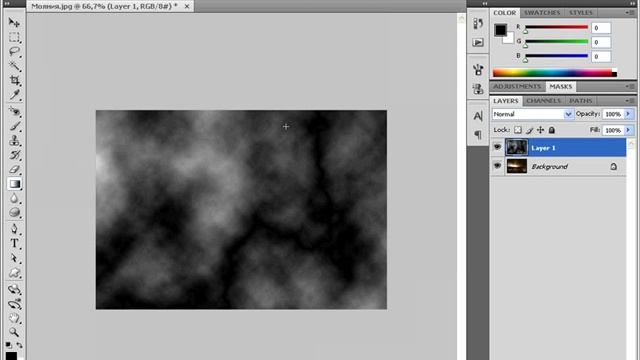Viewport: 640px width, 360px height.
Task: Toggle lock position
Action: pos(540,130)
